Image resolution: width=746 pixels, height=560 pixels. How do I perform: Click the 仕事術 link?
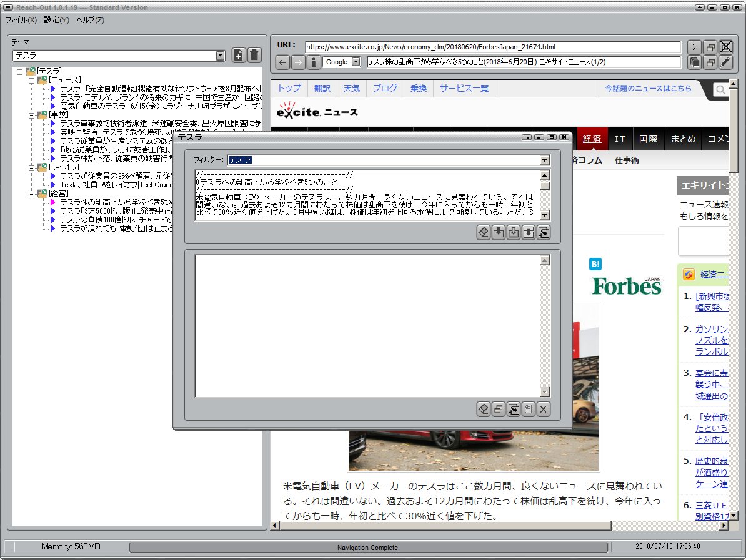[627, 160]
